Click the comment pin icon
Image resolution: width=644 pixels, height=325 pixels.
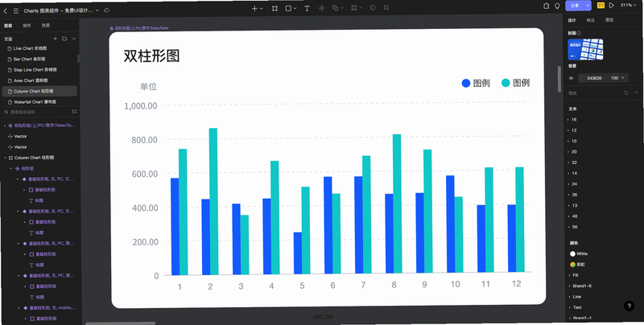[557, 6]
